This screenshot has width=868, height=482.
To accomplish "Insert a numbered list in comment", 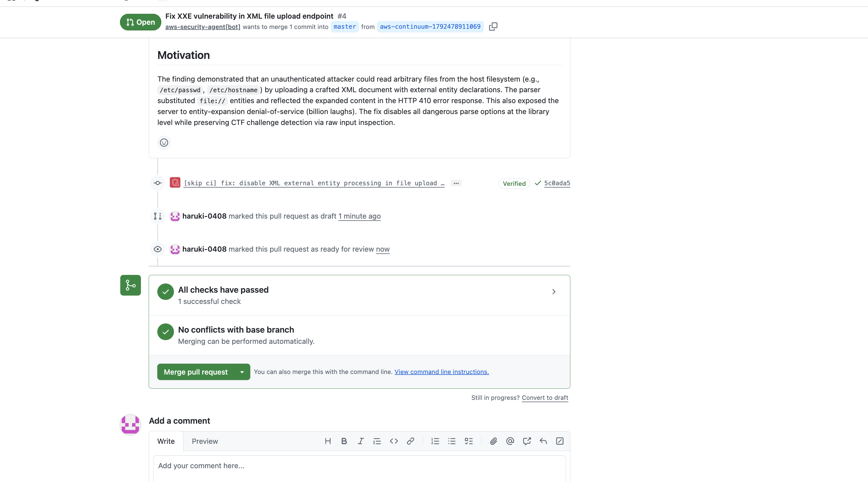I will [x=435, y=441].
